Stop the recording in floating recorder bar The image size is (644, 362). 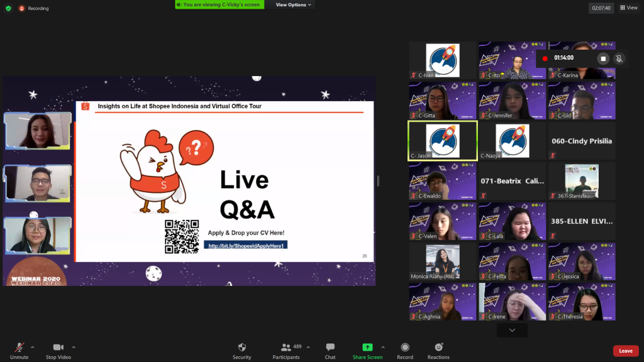pos(603,58)
